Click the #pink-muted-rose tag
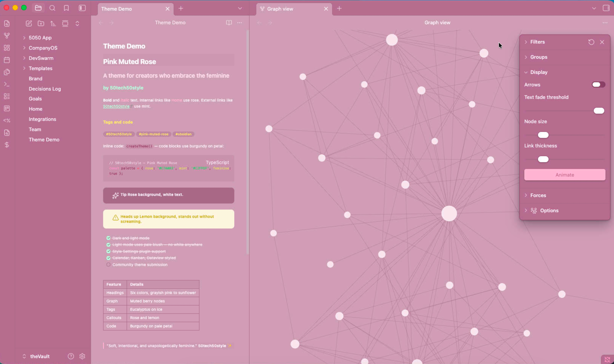The height and width of the screenshot is (364, 614). click(x=154, y=134)
